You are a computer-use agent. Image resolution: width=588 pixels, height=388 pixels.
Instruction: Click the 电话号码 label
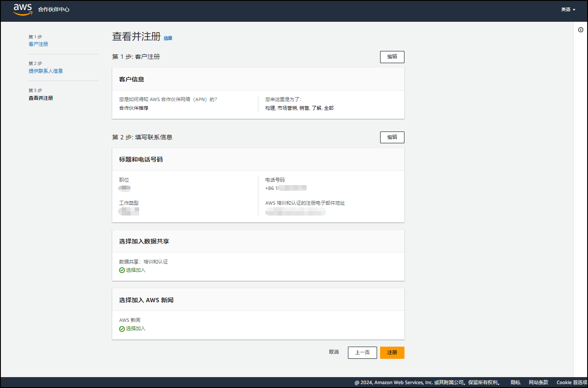click(x=275, y=180)
